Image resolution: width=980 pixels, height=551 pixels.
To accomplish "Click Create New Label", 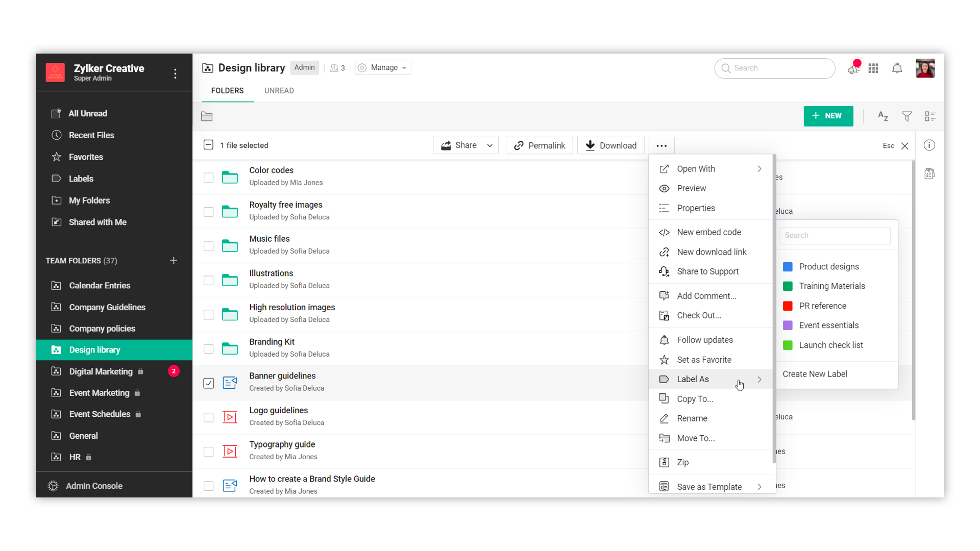I will point(815,374).
